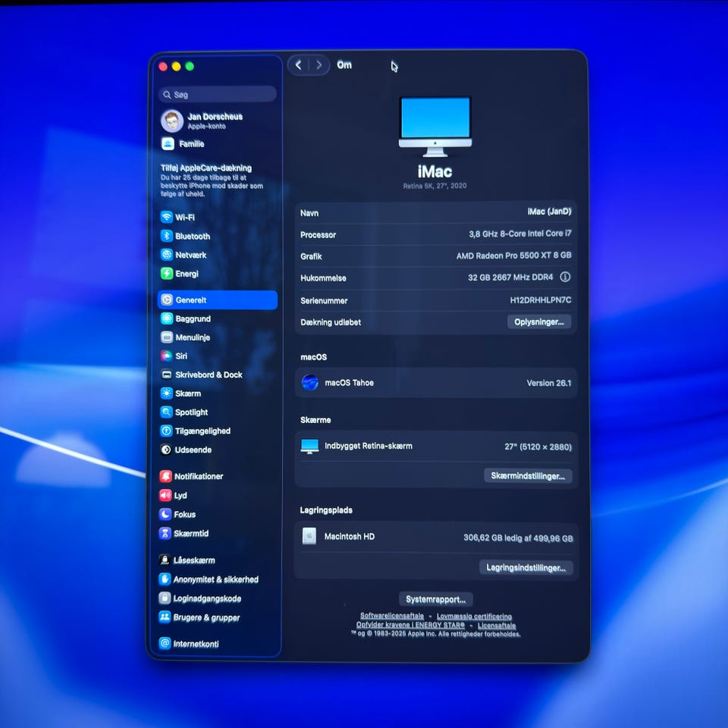Image resolution: width=728 pixels, height=728 pixels.
Task: Open Lagringsindstillinger... button
Action: pyautogui.click(x=526, y=567)
